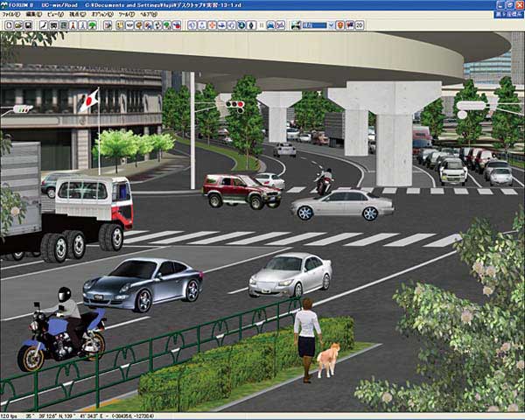
Task: Click inside the blue highlighted combo box field
Action: tap(315, 25)
